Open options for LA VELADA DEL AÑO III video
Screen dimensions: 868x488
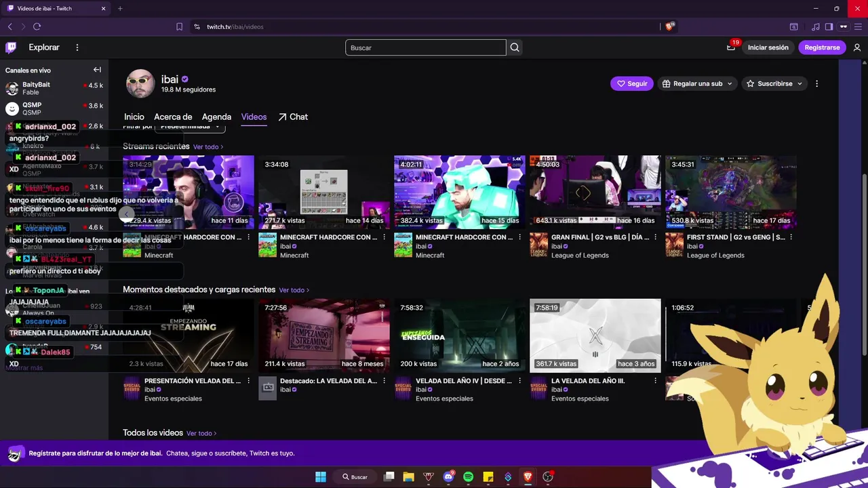655,381
